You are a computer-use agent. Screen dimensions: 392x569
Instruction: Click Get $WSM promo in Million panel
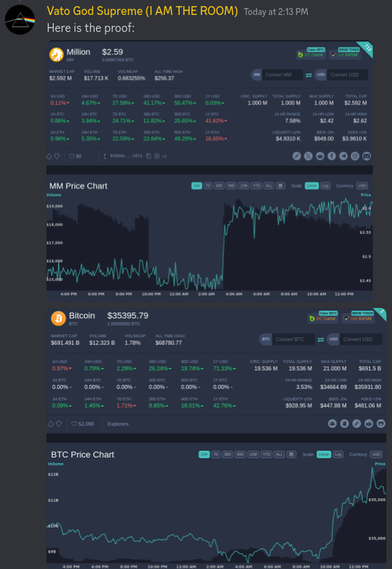click(x=345, y=55)
